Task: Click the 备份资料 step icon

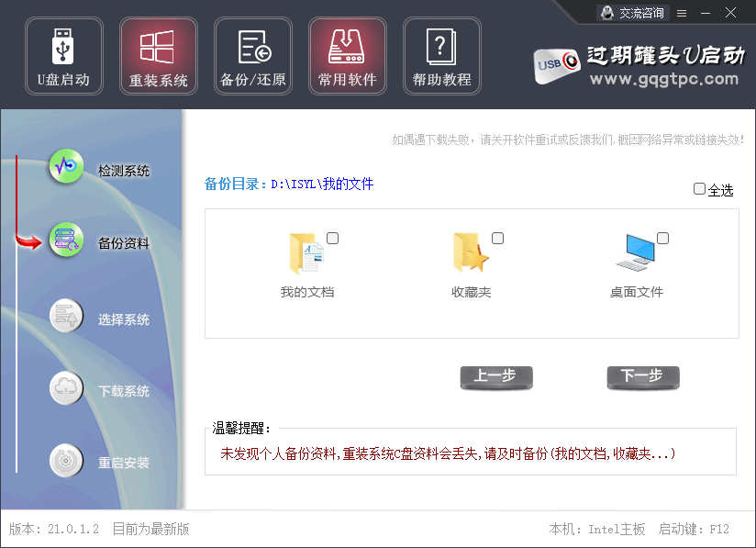Action: pyautogui.click(x=67, y=240)
